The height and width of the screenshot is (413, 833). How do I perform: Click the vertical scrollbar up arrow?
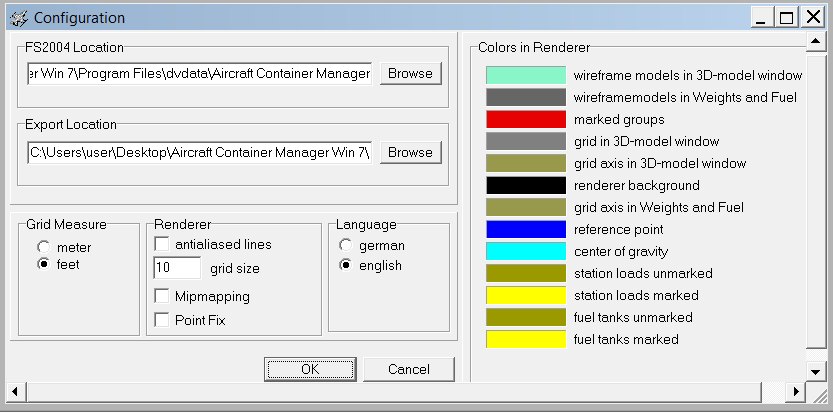pos(815,41)
